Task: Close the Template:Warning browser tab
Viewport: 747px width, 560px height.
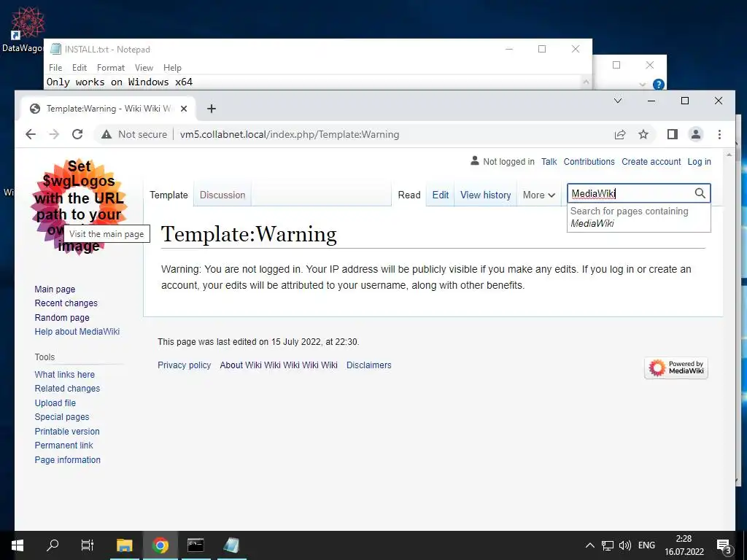Action: tap(184, 109)
